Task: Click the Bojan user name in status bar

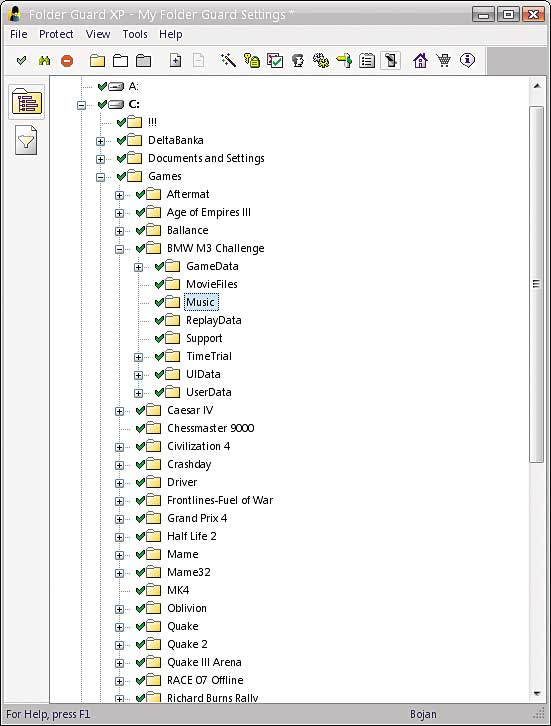Action: click(x=423, y=714)
